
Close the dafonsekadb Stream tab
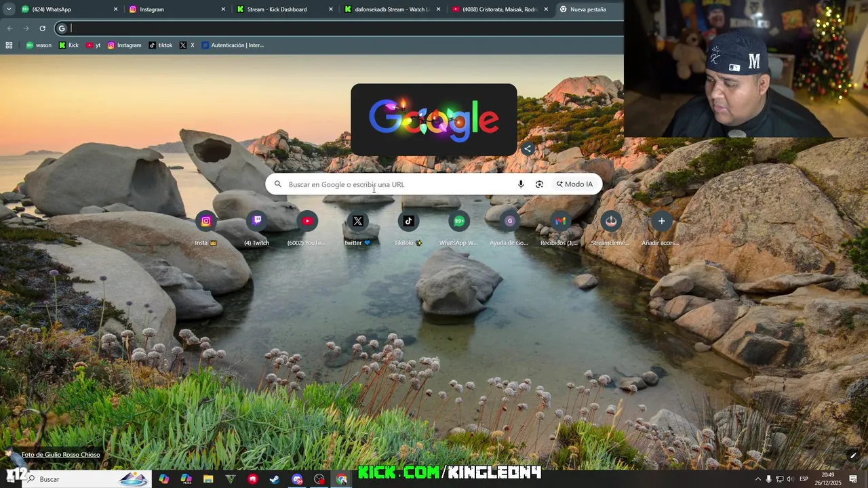pyautogui.click(x=438, y=9)
